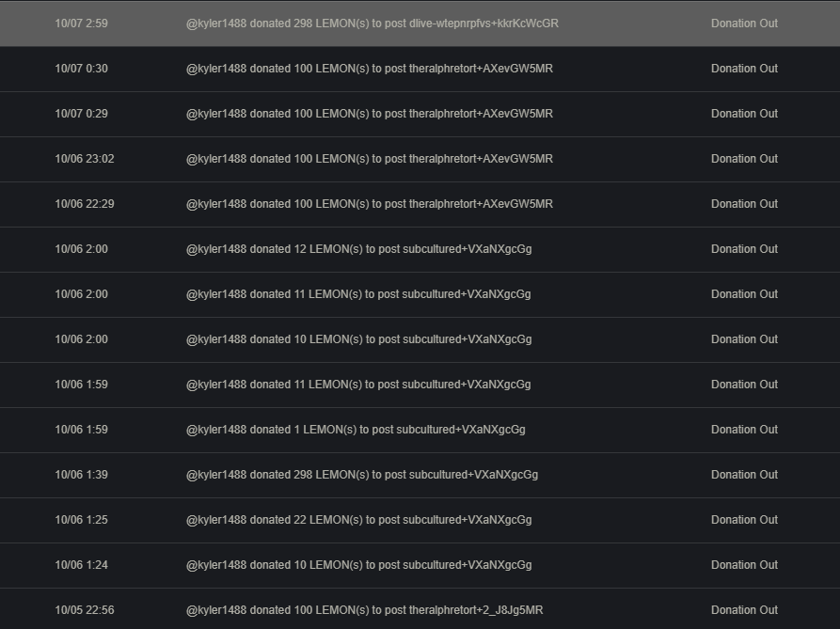Select the 10/07 2:59 timestamp
The image size is (840, 629).
(x=81, y=24)
